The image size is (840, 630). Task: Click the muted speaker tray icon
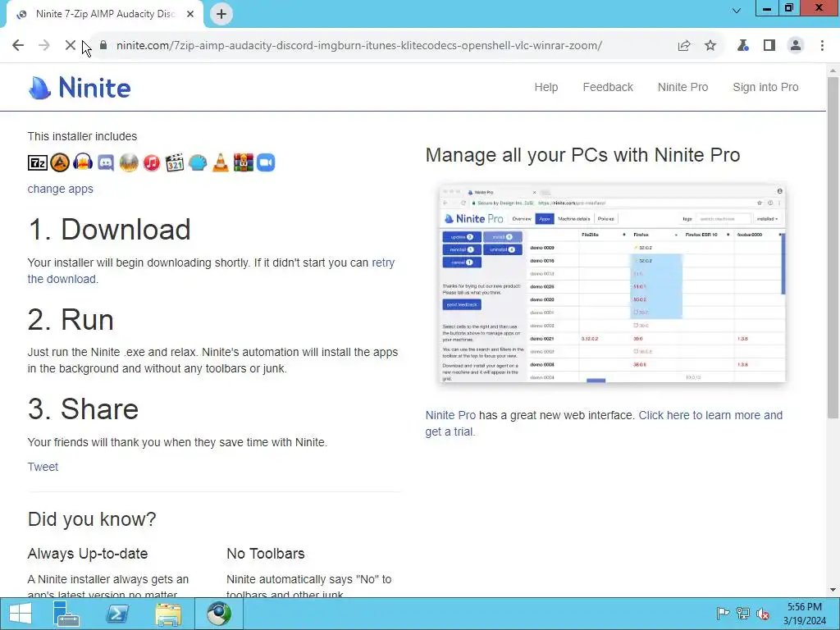pos(763,614)
